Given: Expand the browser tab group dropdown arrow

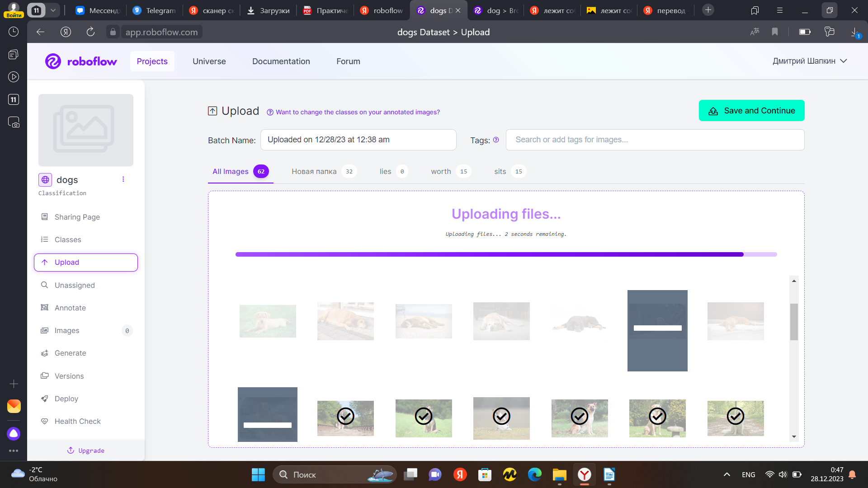Looking at the screenshot, I should pos(53,10).
